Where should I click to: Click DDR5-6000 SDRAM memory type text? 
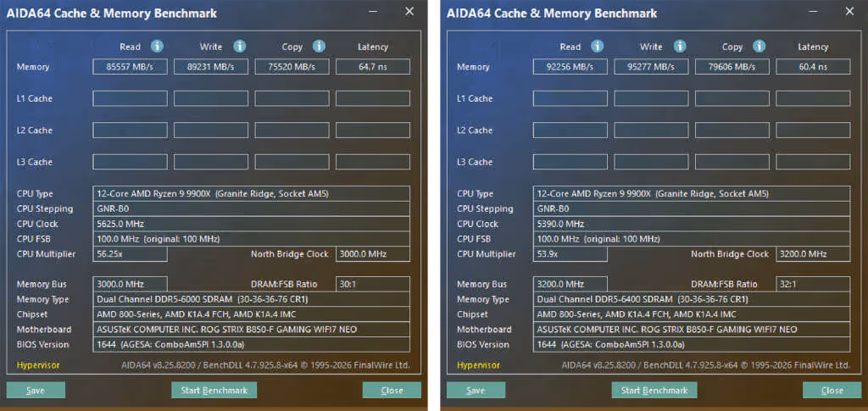click(x=251, y=299)
